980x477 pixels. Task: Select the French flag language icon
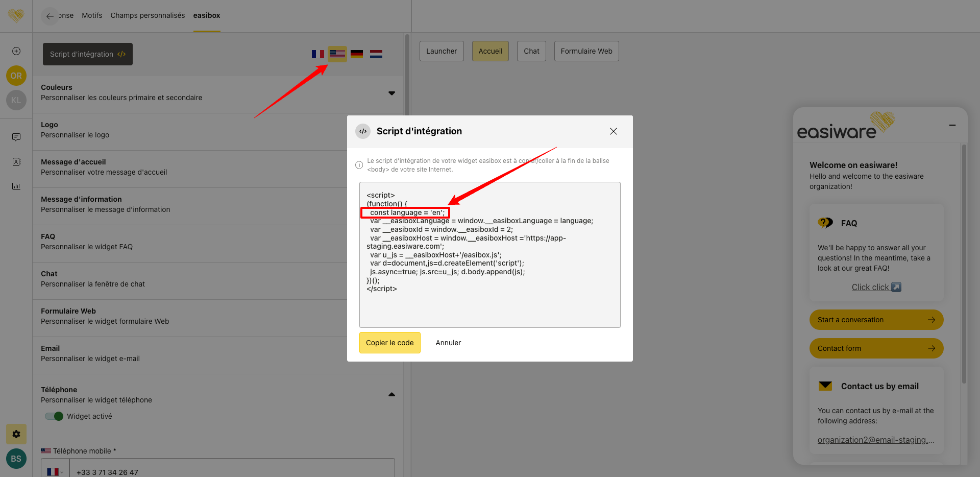317,54
